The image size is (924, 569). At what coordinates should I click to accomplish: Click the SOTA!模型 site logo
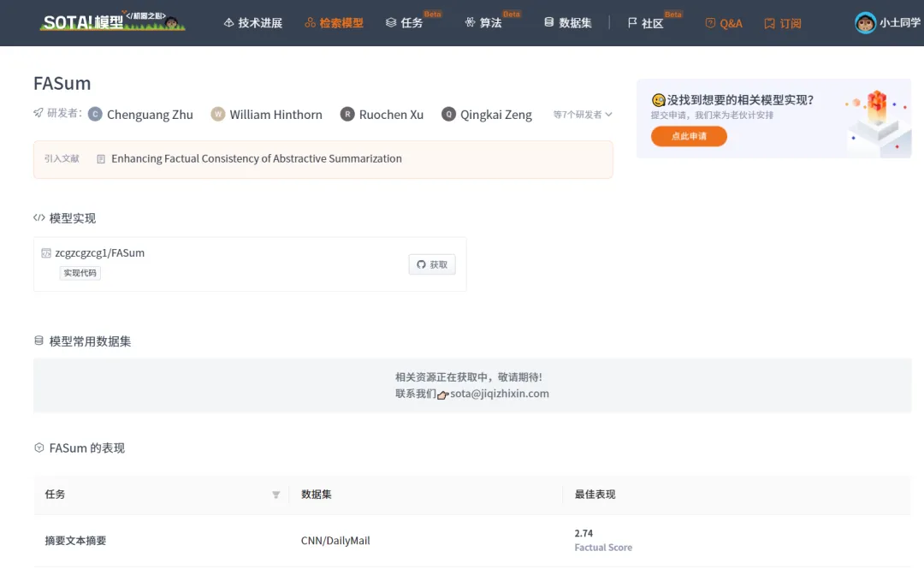pyautogui.click(x=112, y=21)
